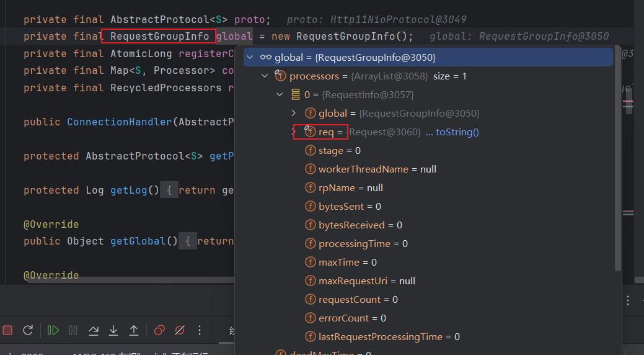Screen dimensions: 644x355
Task: Open the debug toolbar more-options menu
Action: 200,330
